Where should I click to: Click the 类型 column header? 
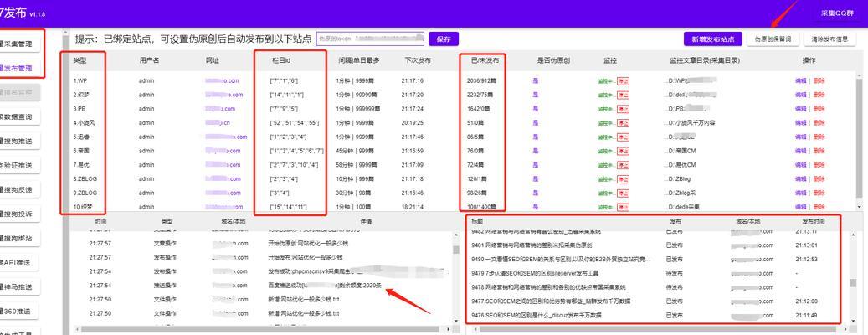click(x=80, y=59)
